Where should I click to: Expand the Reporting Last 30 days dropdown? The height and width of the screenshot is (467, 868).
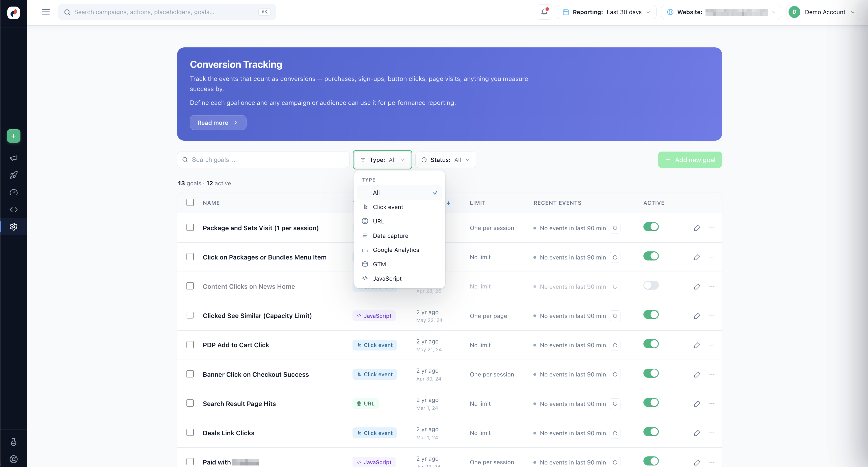(x=606, y=12)
